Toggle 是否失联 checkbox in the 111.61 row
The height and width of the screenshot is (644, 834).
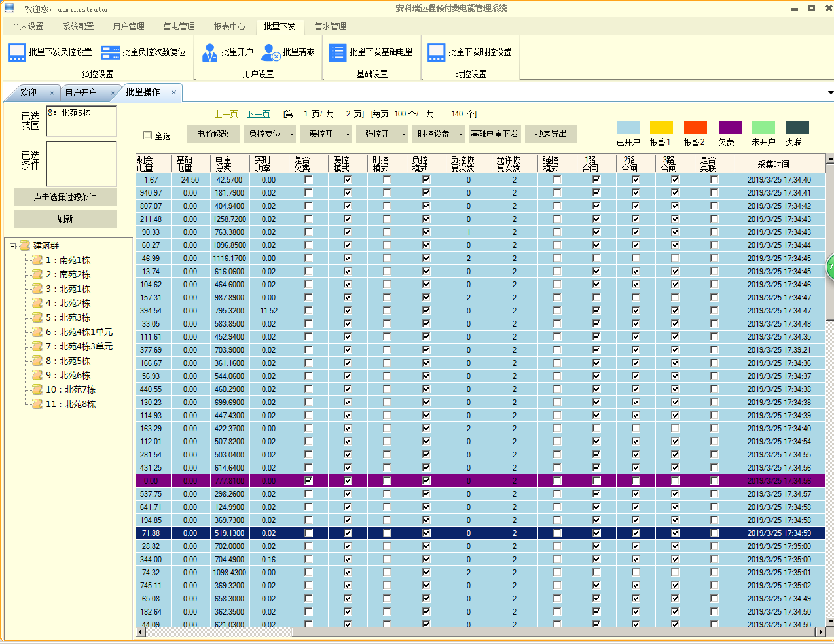(x=714, y=337)
